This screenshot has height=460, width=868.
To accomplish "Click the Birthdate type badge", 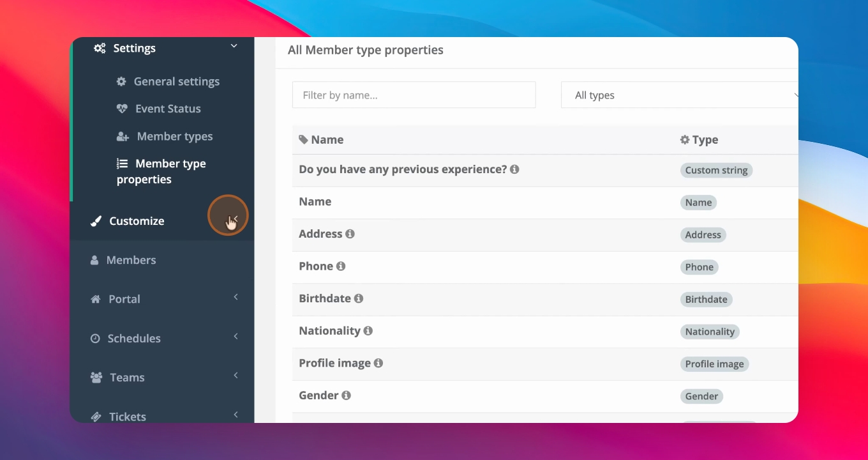I will coord(706,300).
